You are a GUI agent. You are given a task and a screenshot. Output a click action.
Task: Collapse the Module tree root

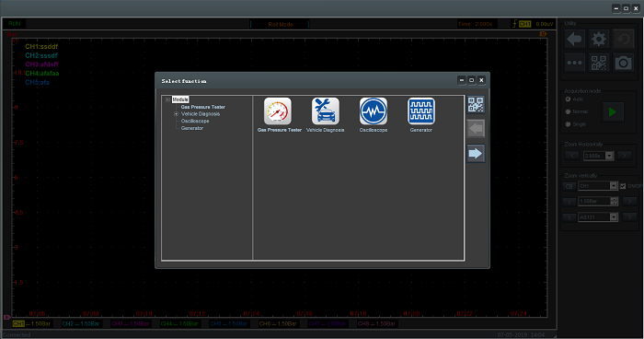click(x=167, y=99)
